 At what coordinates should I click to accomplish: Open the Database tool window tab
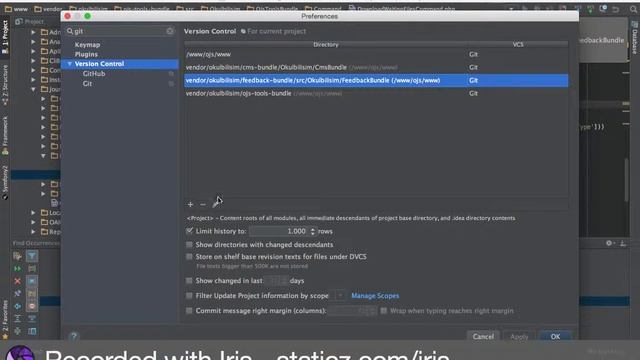coord(635,39)
